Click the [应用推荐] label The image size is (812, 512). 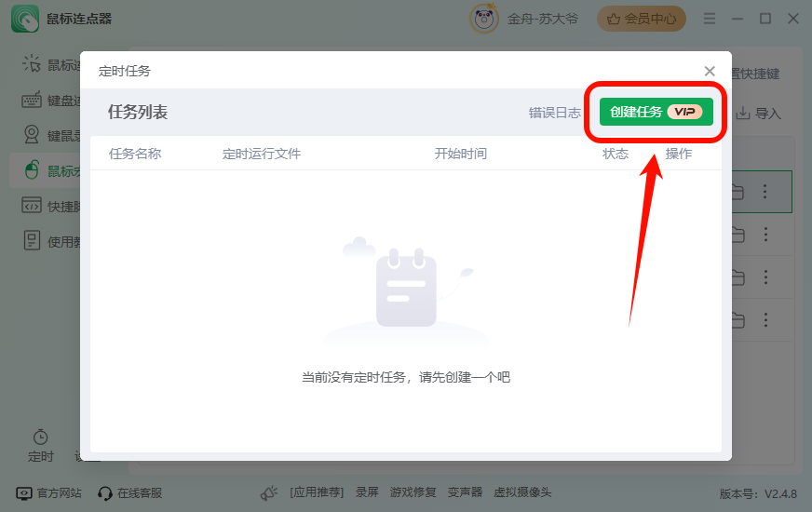pyautogui.click(x=317, y=492)
